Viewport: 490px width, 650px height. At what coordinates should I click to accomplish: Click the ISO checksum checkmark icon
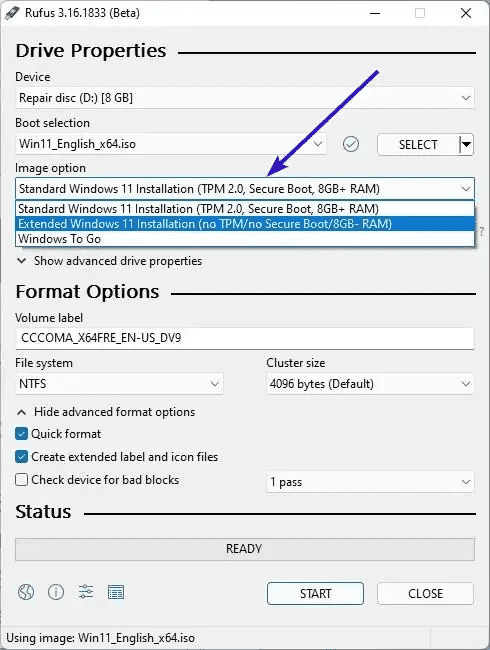click(351, 144)
